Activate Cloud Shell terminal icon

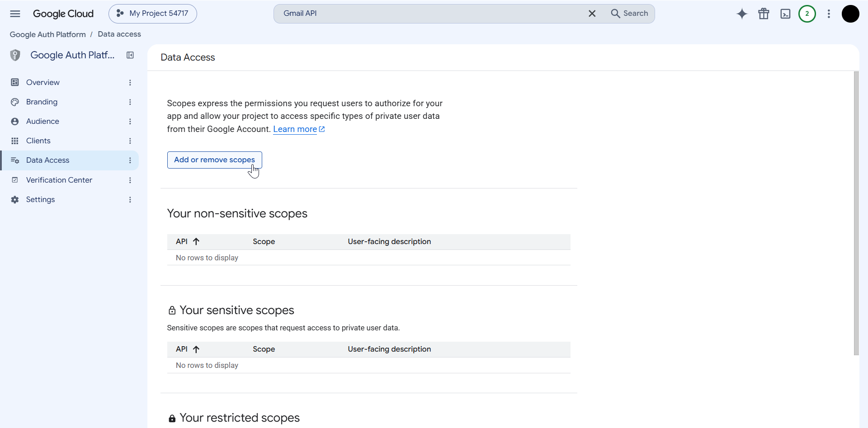tap(785, 14)
